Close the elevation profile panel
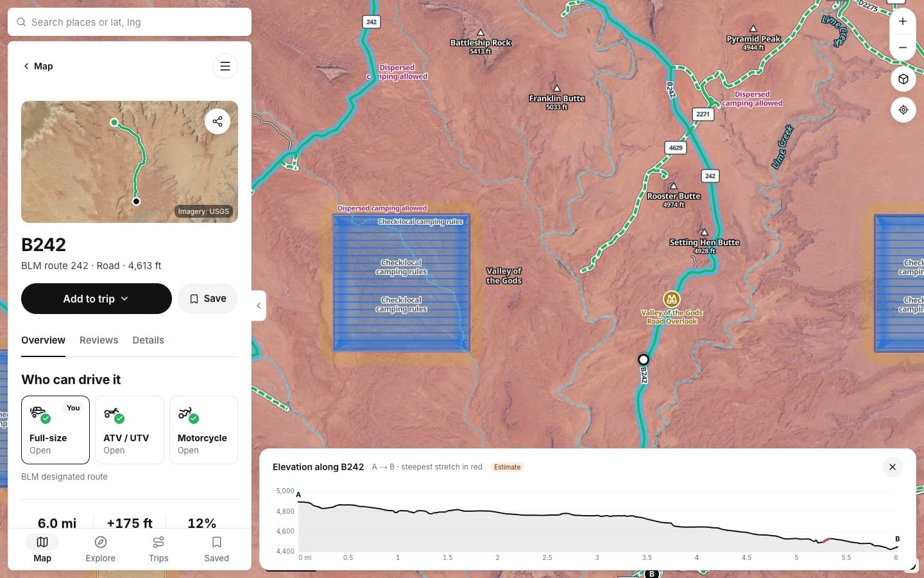Screen dimensions: 924x578 (x=893, y=467)
